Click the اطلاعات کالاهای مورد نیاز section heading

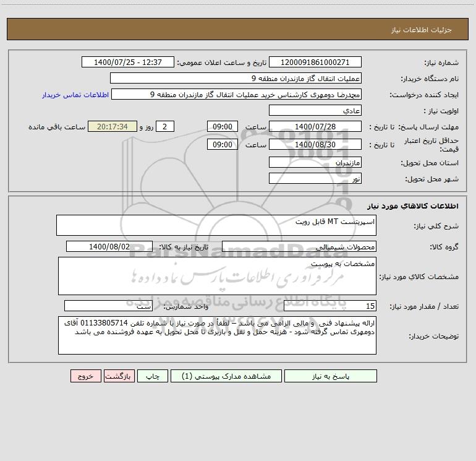[x=413, y=206]
